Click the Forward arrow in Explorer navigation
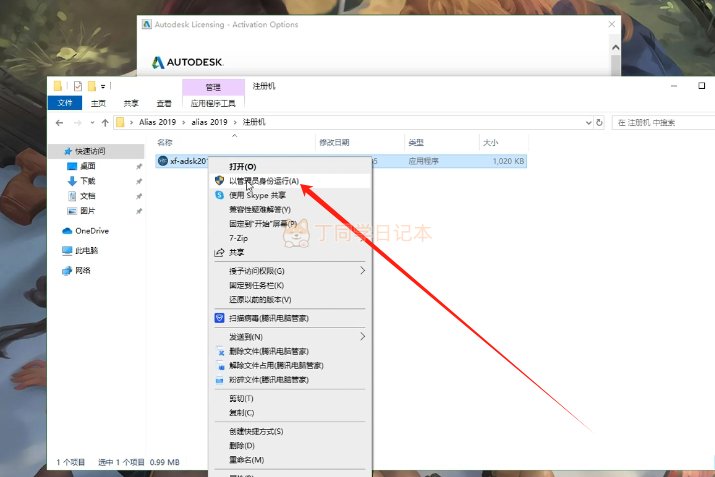715x477 pixels. (x=78, y=123)
